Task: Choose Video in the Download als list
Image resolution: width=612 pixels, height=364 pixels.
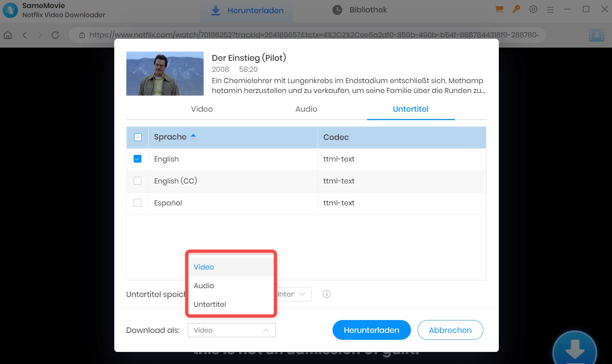Action: coord(231,267)
